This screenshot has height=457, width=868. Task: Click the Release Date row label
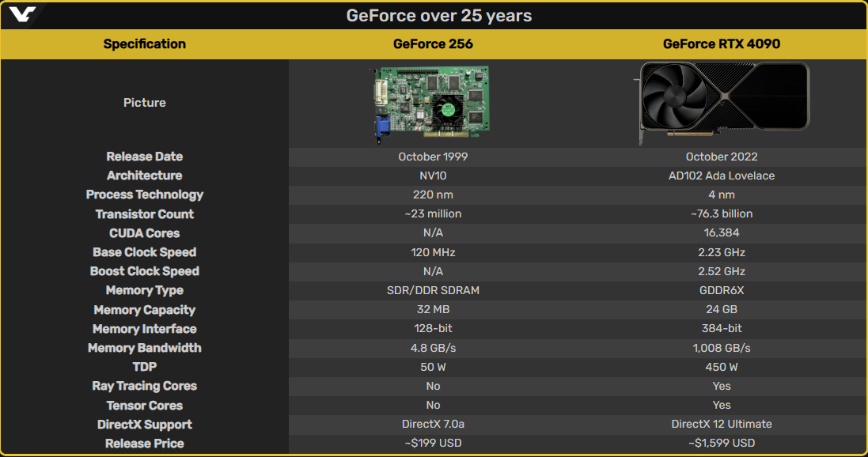[x=145, y=157]
